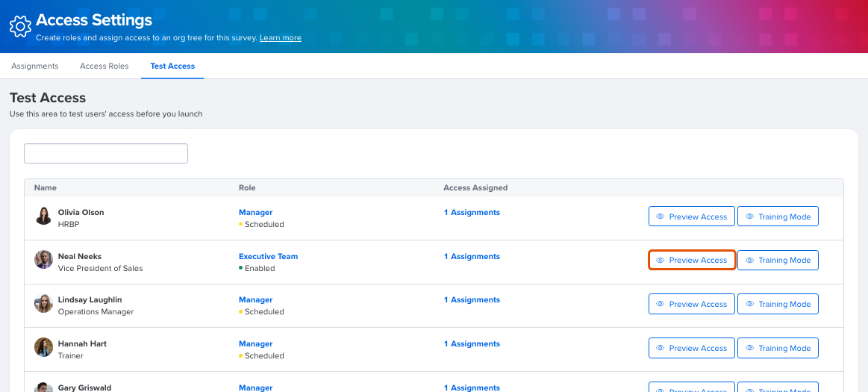Preview Access for Neal Neeks
868x392 pixels.
coord(691,261)
